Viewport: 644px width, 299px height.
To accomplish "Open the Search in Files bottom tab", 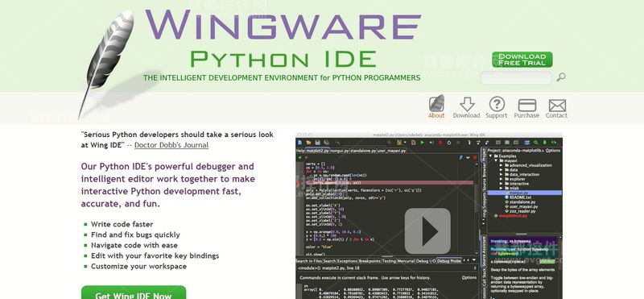I will point(309,261).
